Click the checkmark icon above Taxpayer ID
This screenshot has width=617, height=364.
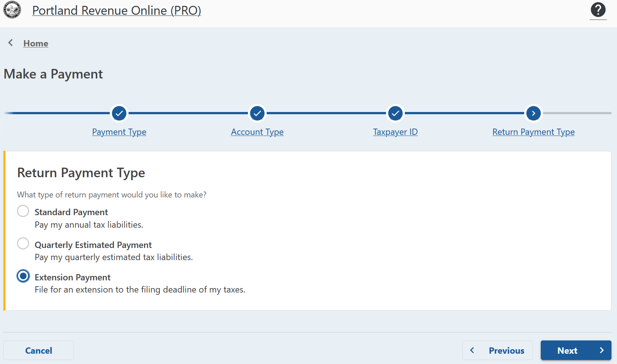pos(395,113)
